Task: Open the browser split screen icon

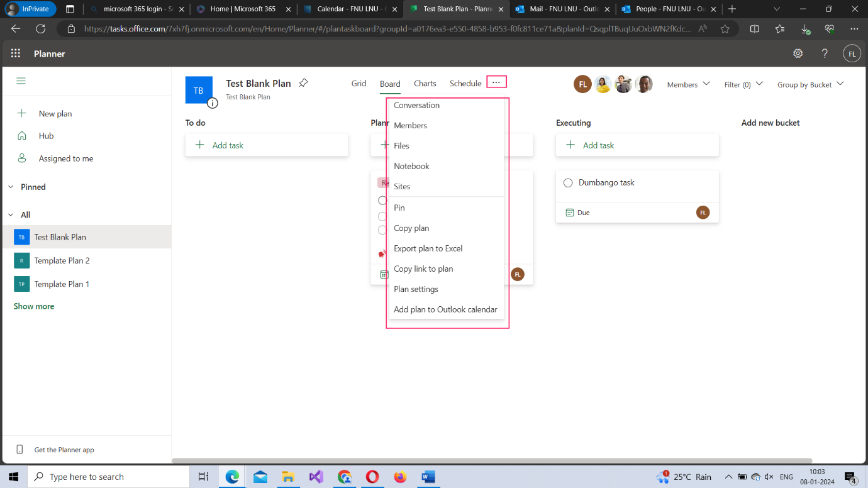Action: click(x=755, y=29)
